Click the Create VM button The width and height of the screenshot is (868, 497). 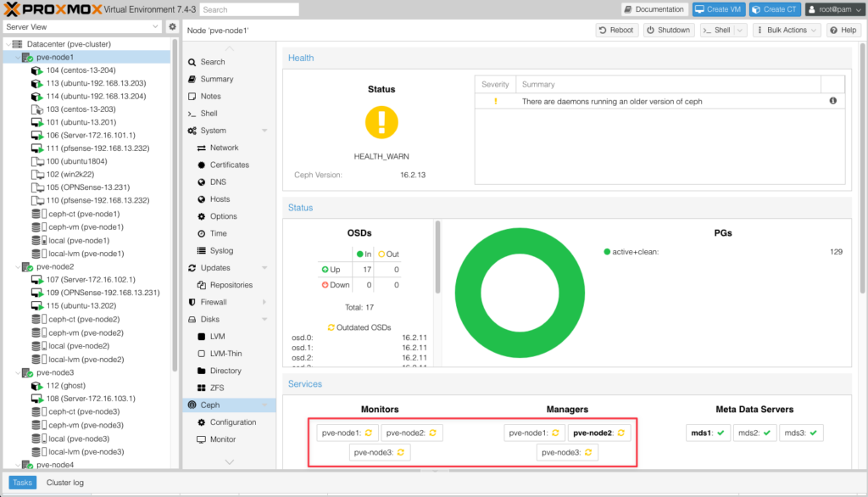click(x=719, y=9)
